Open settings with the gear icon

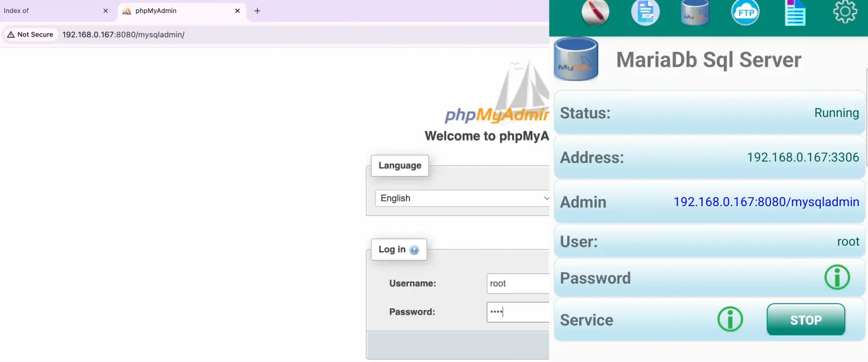(844, 12)
